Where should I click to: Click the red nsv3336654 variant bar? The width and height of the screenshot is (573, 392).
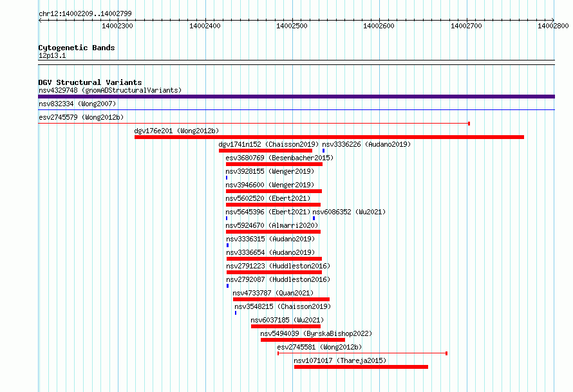point(274,259)
